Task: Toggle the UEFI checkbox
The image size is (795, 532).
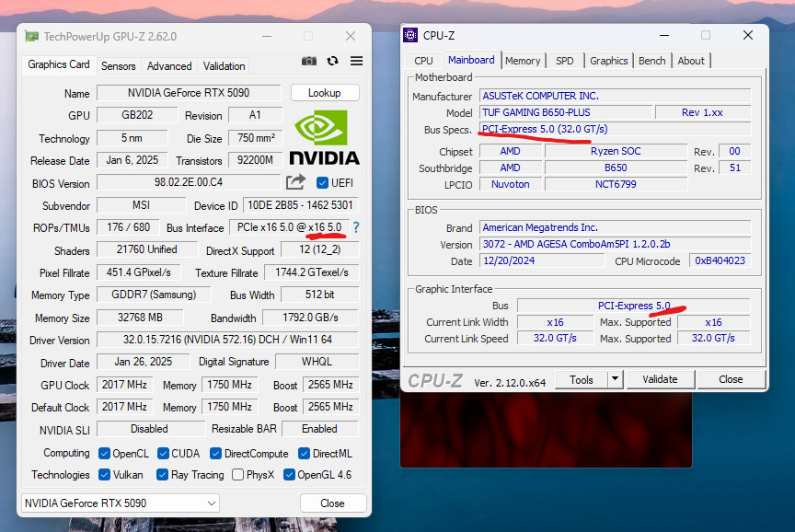Action: tap(322, 182)
